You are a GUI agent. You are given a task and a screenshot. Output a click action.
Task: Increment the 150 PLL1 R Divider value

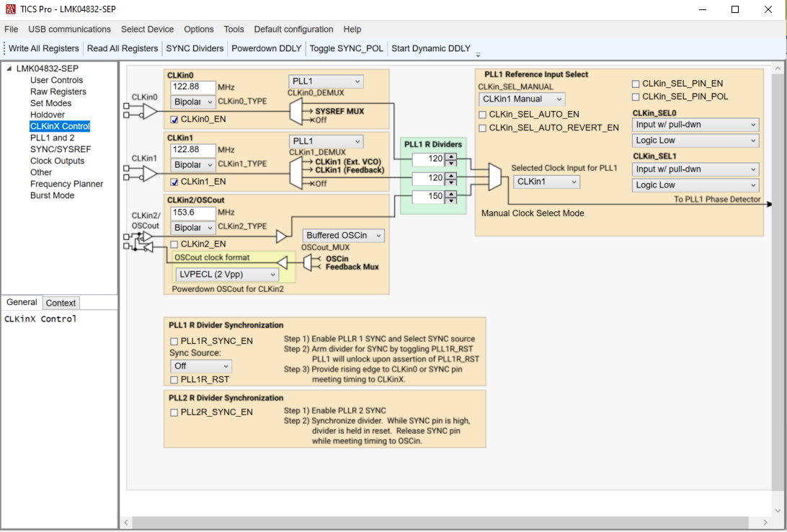[450, 194]
